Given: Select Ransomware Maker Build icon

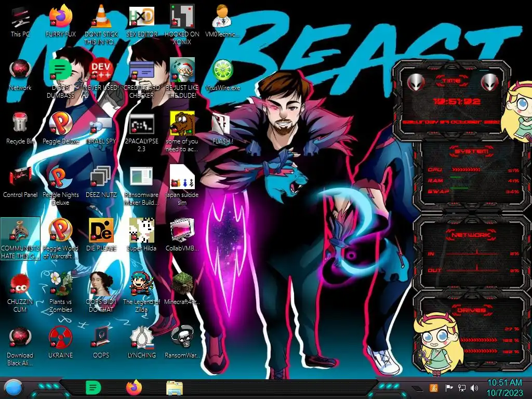Looking at the screenshot, I should pos(141,186).
